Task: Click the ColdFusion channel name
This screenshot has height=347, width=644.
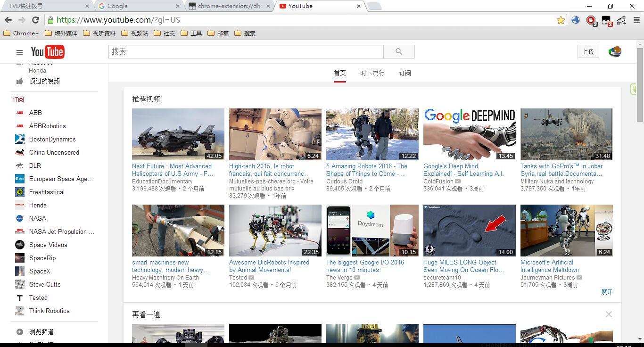Action: pyautogui.click(x=438, y=181)
